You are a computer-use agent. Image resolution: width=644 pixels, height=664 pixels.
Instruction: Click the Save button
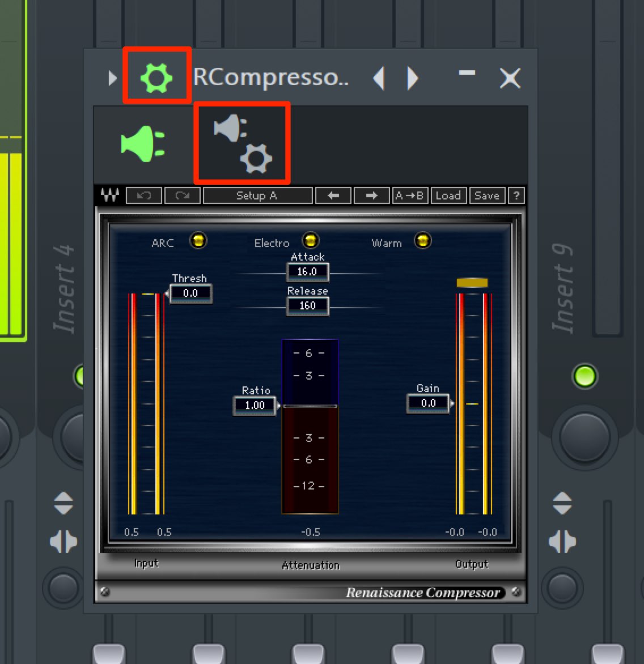487,195
